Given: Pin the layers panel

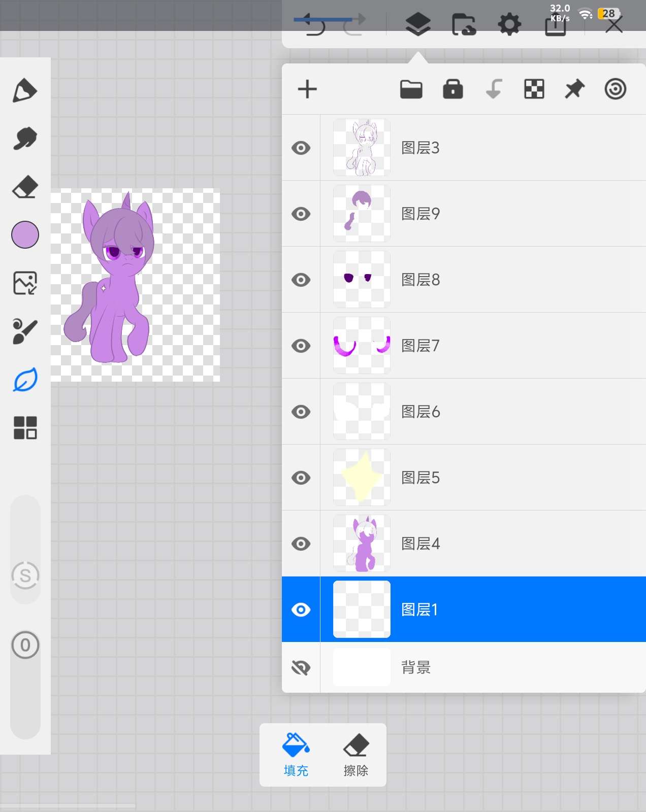Looking at the screenshot, I should pos(575,89).
